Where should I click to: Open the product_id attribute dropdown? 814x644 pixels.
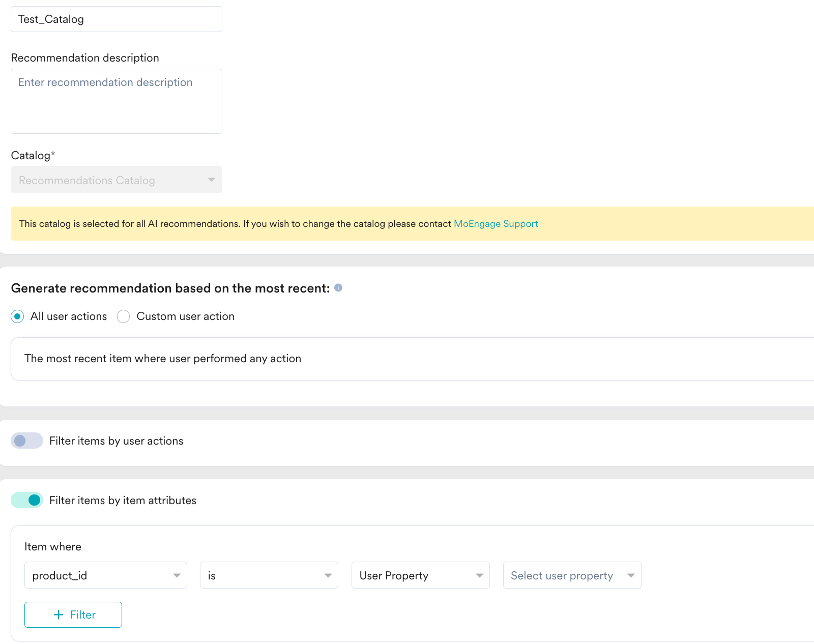[x=106, y=575]
